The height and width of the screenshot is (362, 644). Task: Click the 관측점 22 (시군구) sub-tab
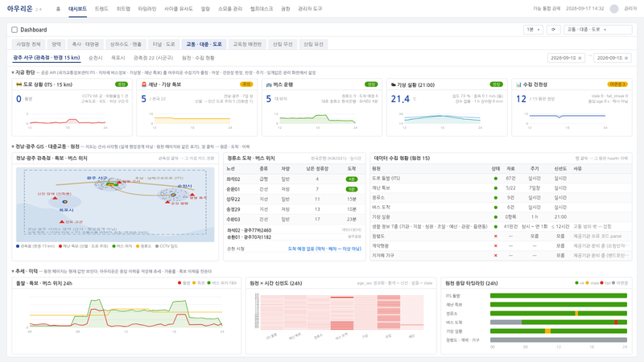point(153,58)
